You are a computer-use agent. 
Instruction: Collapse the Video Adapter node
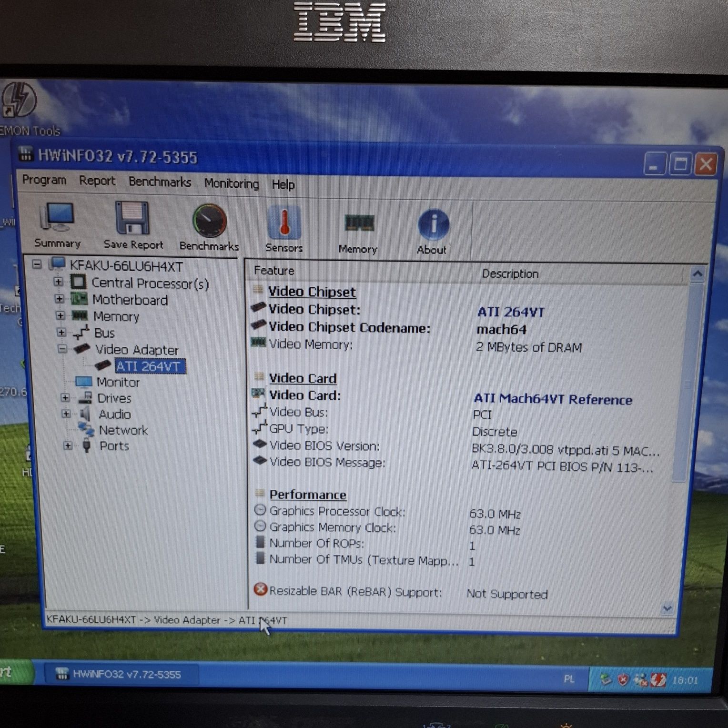point(62,349)
